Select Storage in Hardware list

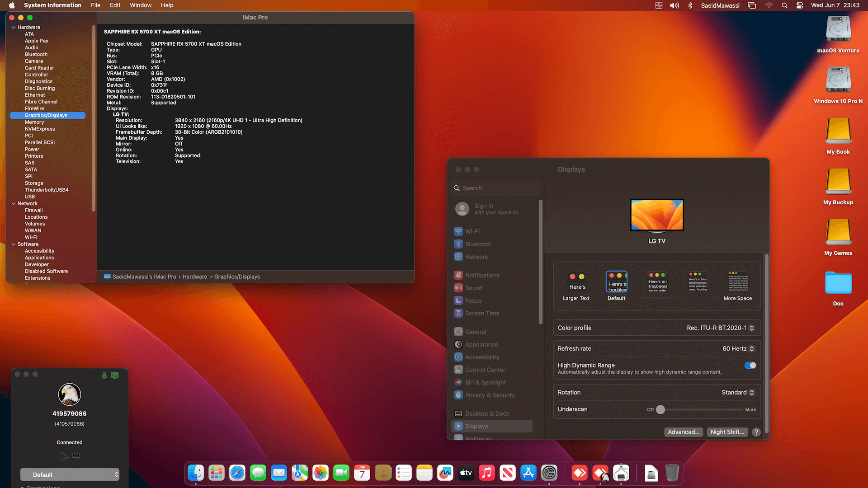click(34, 183)
